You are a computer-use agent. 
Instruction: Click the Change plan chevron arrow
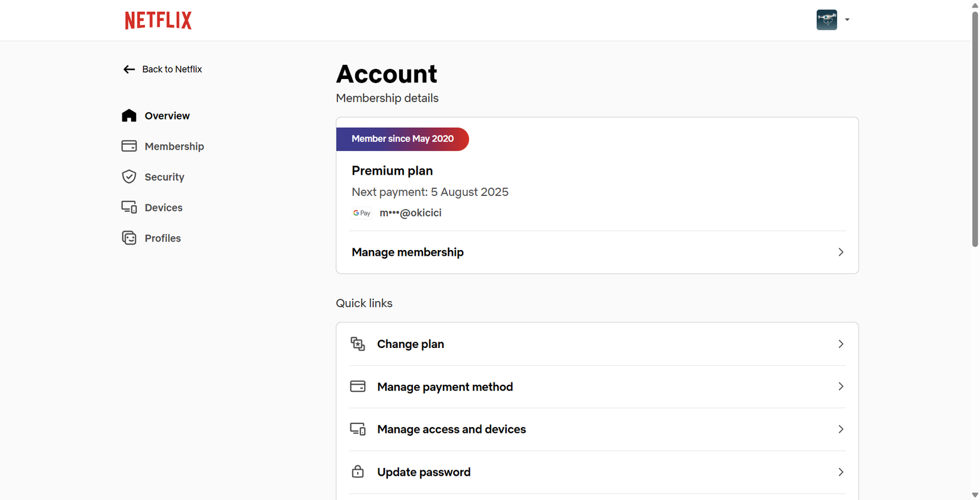point(840,344)
